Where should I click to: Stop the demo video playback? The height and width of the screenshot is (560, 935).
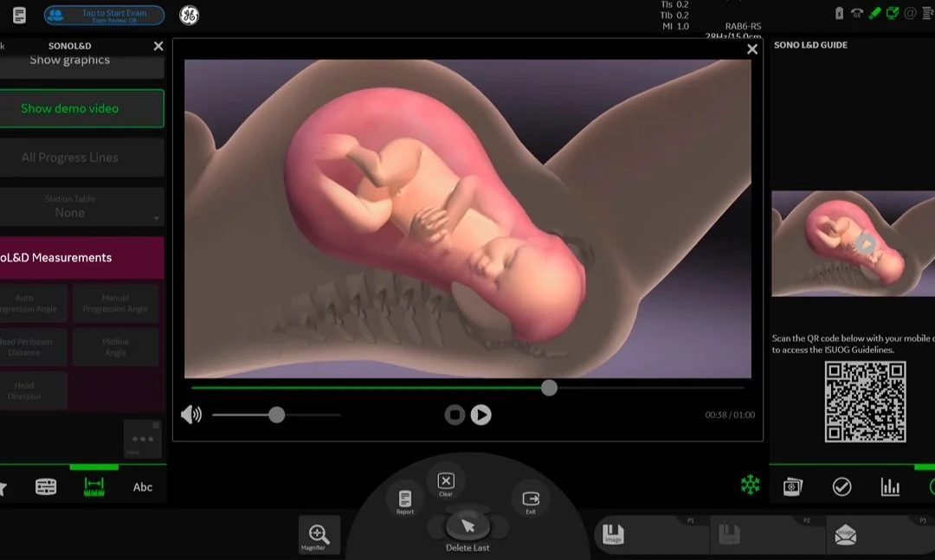click(x=455, y=415)
